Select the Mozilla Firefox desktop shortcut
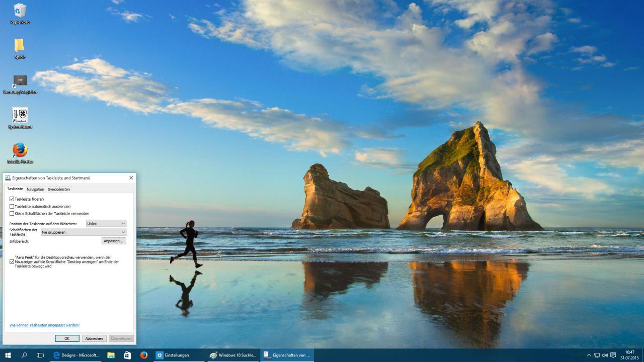The width and height of the screenshot is (644, 362). pyautogui.click(x=20, y=154)
